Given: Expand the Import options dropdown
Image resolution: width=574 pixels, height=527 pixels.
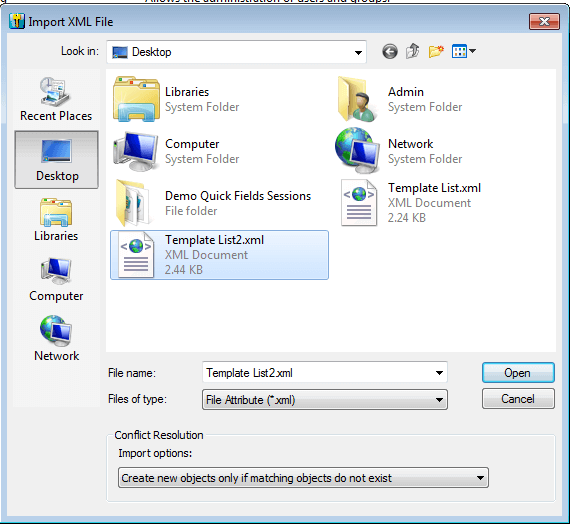Looking at the screenshot, I should (x=303, y=478).
